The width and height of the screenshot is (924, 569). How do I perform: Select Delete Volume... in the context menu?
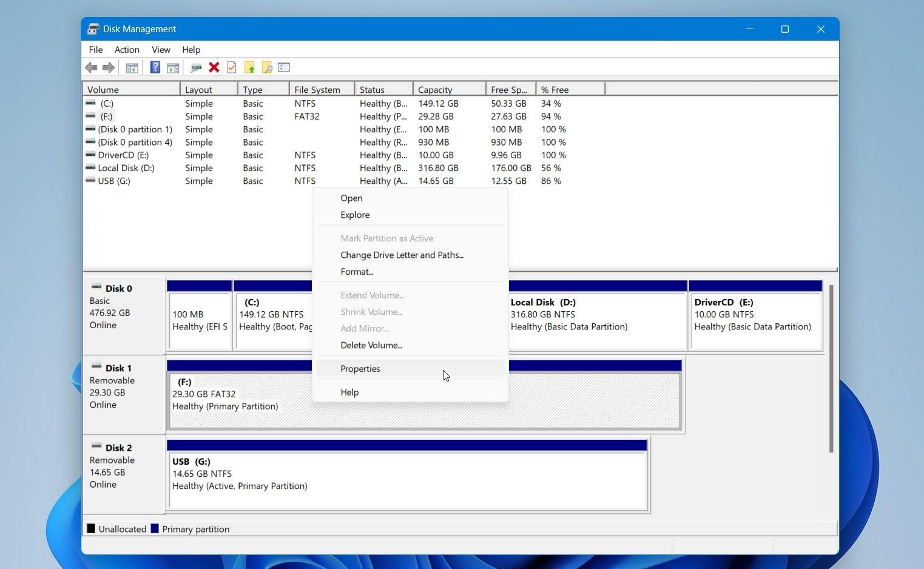(x=410, y=345)
